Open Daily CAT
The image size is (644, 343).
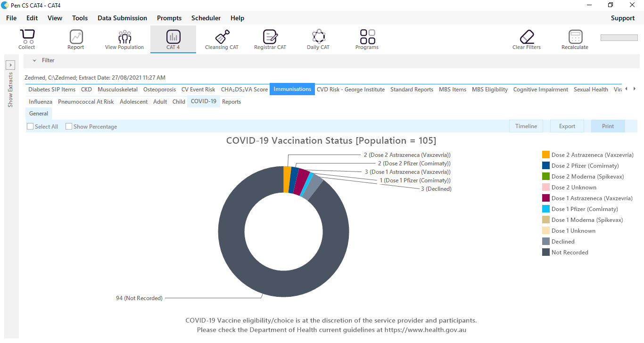point(319,39)
